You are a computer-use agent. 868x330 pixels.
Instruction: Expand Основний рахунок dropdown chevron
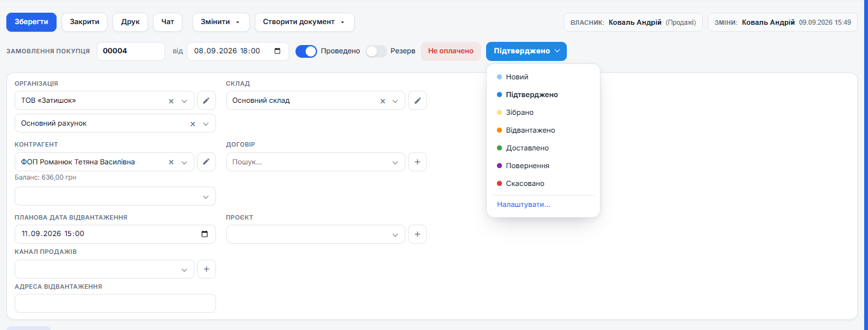point(206,124)
